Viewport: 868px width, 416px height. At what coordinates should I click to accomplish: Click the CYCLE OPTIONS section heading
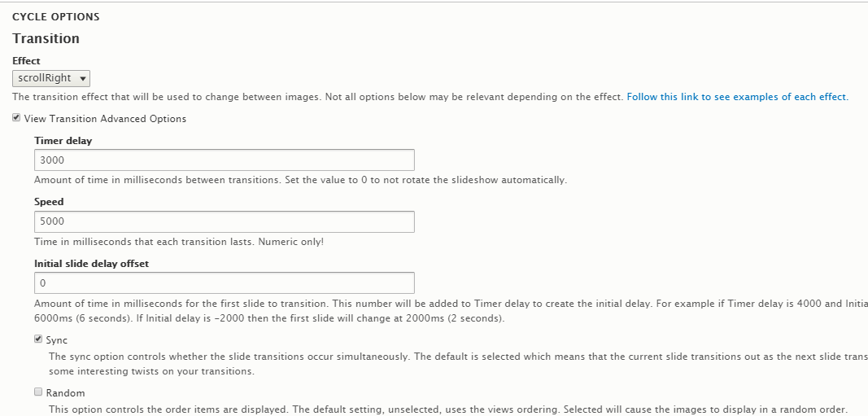(x=56, y=17)
